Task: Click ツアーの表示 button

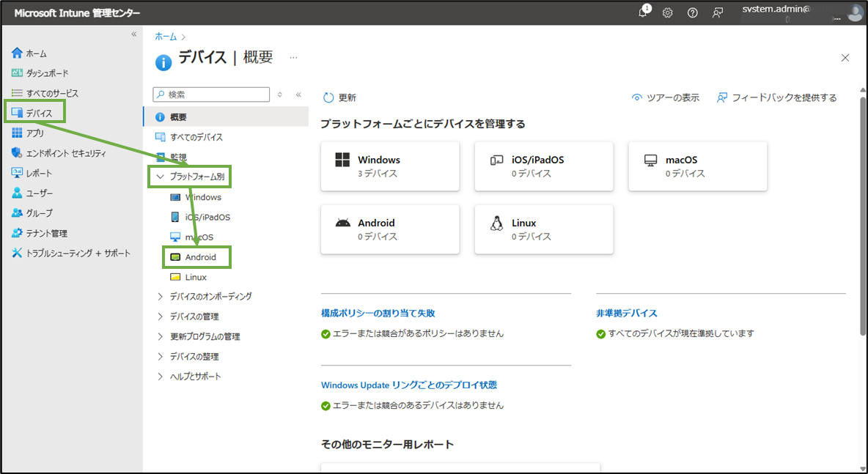Action: tap(666, 97)
